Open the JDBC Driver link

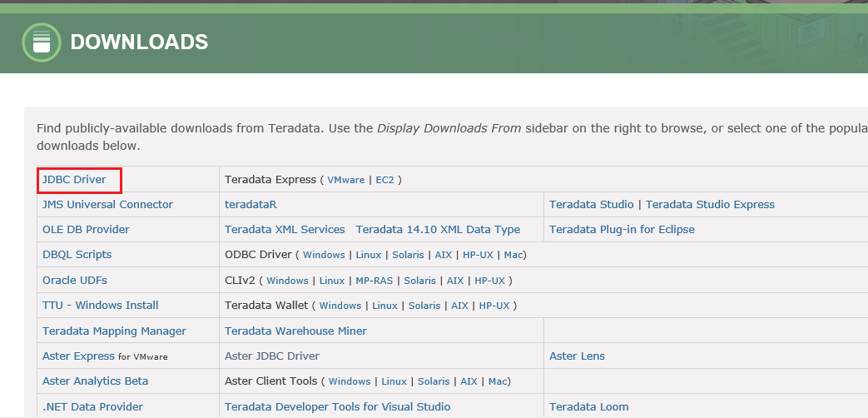74,179
